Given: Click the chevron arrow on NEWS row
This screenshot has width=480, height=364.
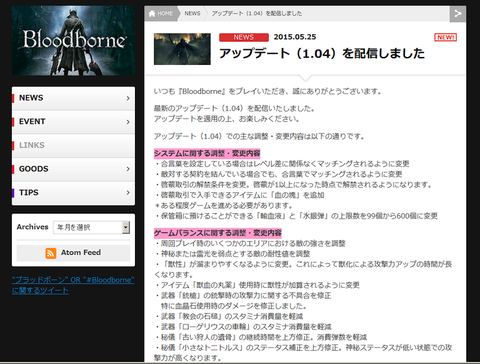Looking at the screenshot, I should [128, 98].
